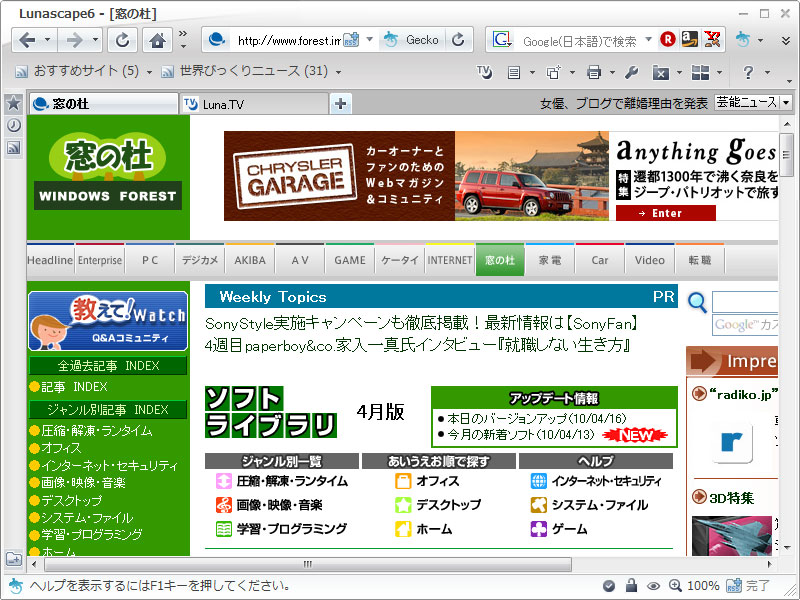
Task: Click the 教えて!Watch Q&A banner
Action: 108,321
